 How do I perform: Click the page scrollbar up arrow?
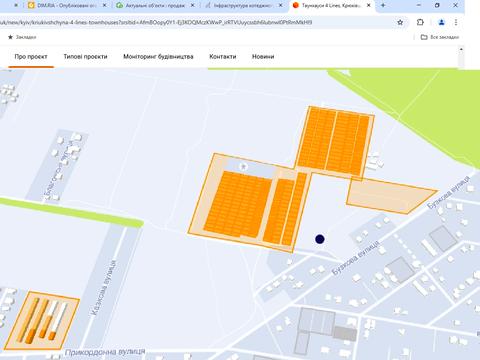[461, 49]
